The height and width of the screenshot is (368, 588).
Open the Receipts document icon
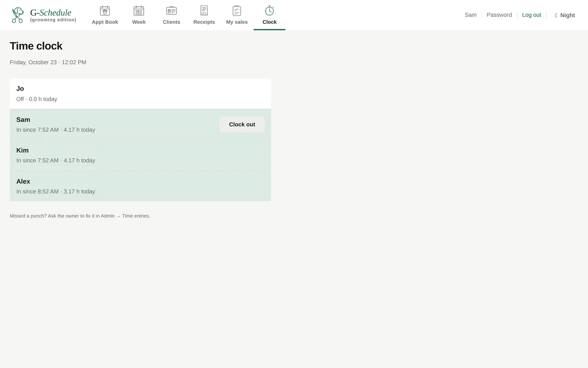pos(204,11)
